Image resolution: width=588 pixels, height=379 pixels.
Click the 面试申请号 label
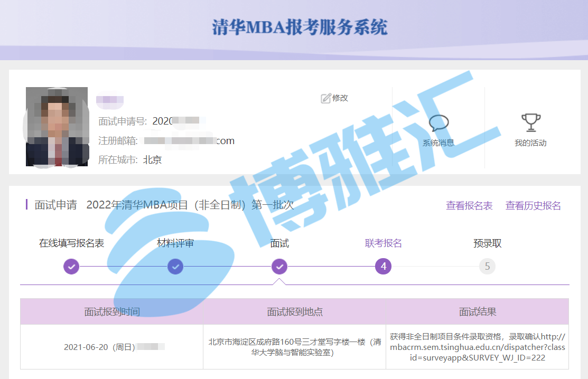[x=122, y=121]
